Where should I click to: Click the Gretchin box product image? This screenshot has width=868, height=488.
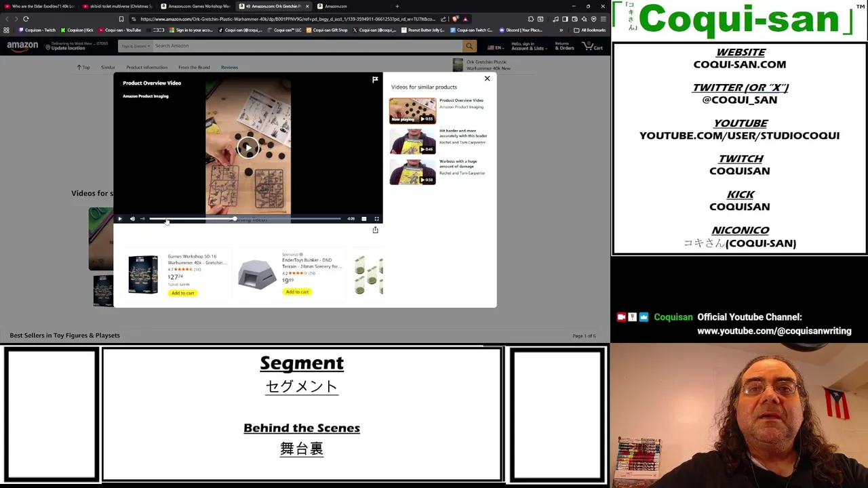pyautogui.click(x=143, y=274)
